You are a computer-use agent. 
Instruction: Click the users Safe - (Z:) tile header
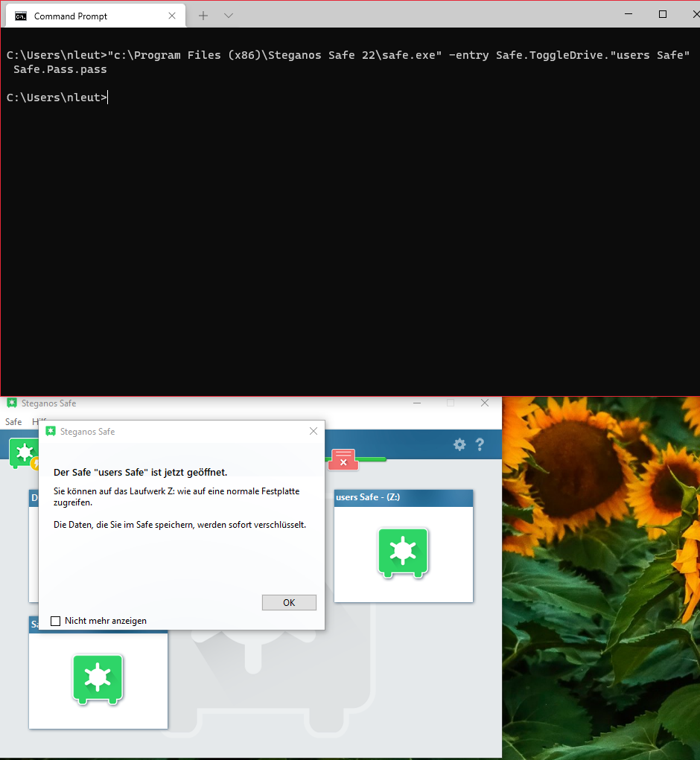(x=403, y=497)
